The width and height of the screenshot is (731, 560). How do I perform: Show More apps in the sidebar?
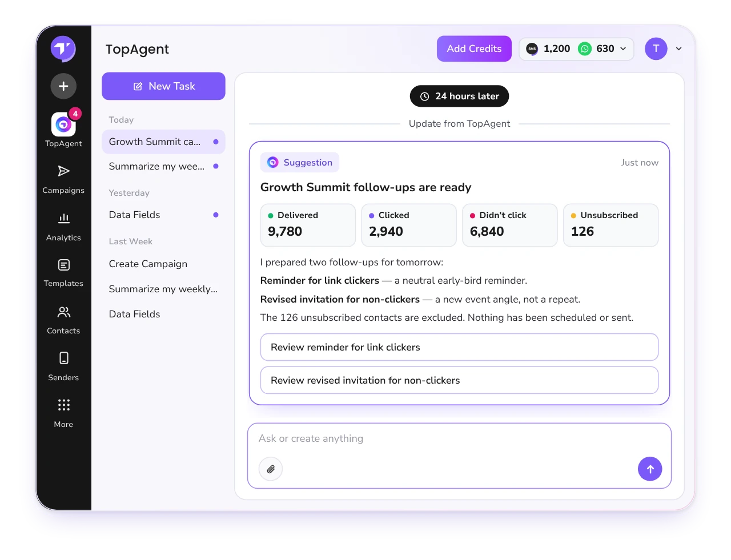pos(63,414)
